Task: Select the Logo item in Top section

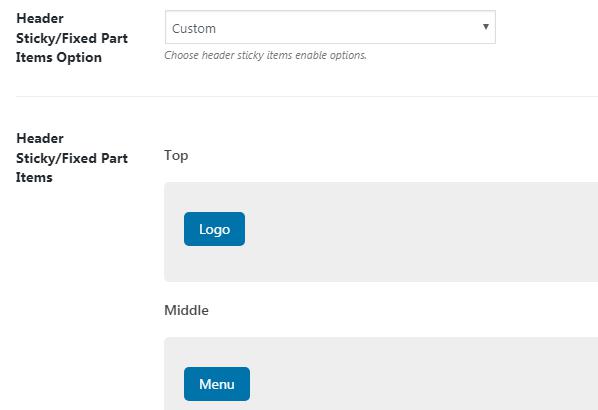Action: click(214, 229)
